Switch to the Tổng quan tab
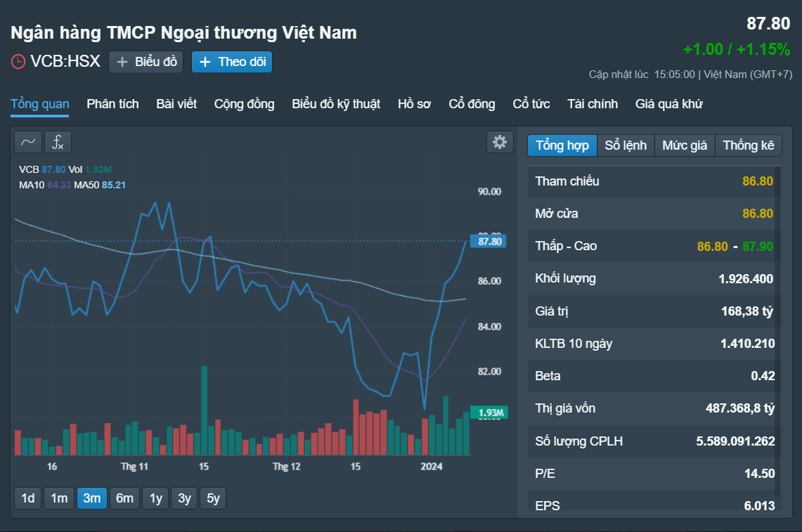Viewport: 802px width, 532px height. pos(40,104)
